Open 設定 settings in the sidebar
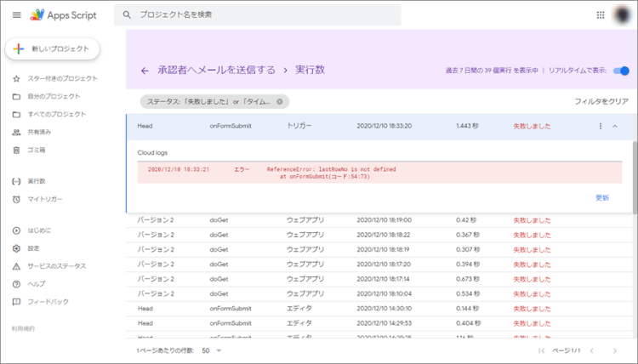The height and width of the screenshot is (364, 638). [33, 248]
